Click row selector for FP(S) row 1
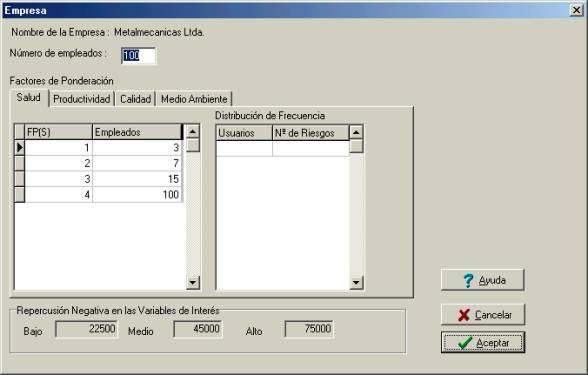Screen dimensions: 588x375 pos(20,148)
